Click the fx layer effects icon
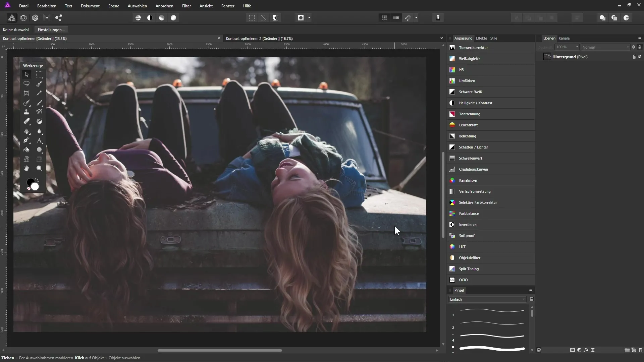The image size is (644, 362). click(x=586, y=350)
